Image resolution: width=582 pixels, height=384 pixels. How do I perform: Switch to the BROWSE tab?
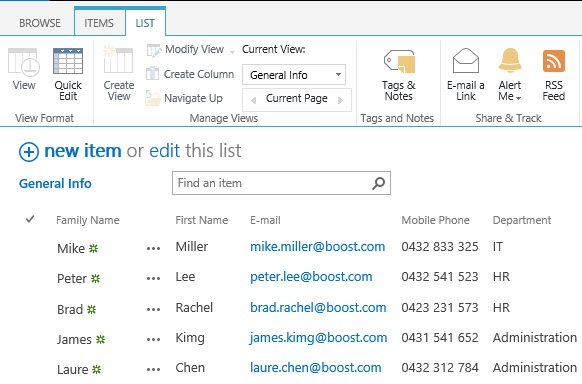40,23
